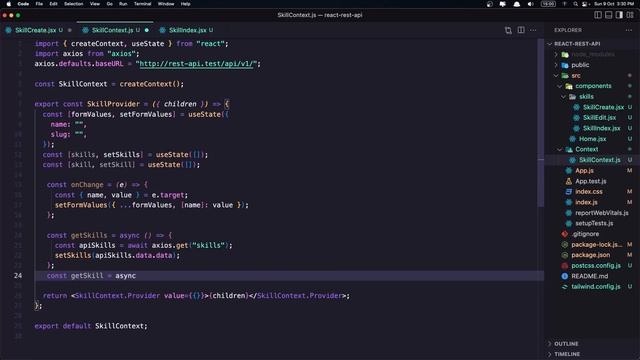Open the Go menu
This screenshot has width=640, height=360.
(109, 4)
